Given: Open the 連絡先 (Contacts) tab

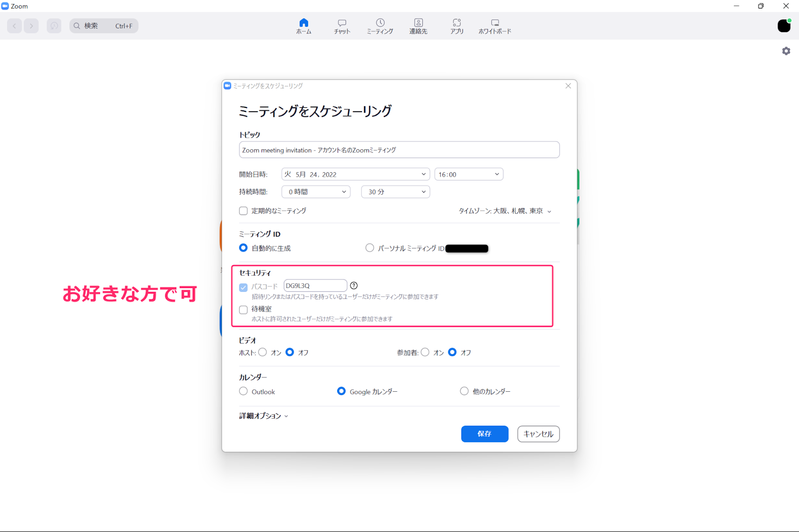Looking at the screenshot, I should coord(418,26).
